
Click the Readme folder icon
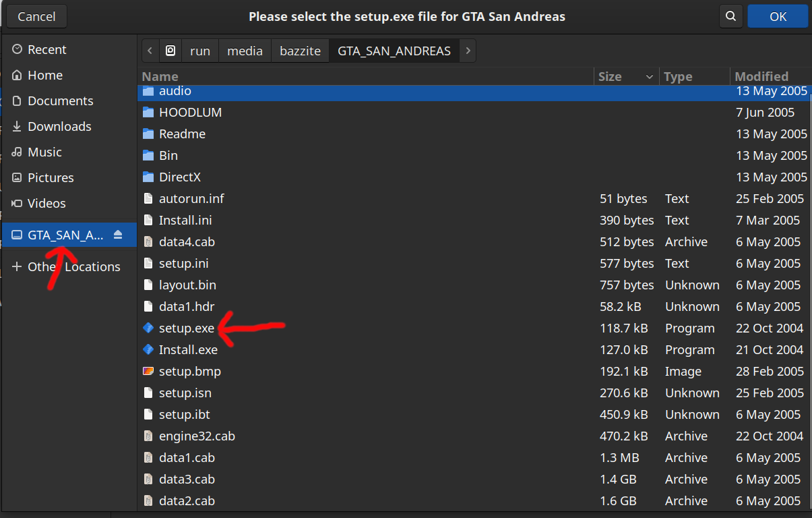148,134
